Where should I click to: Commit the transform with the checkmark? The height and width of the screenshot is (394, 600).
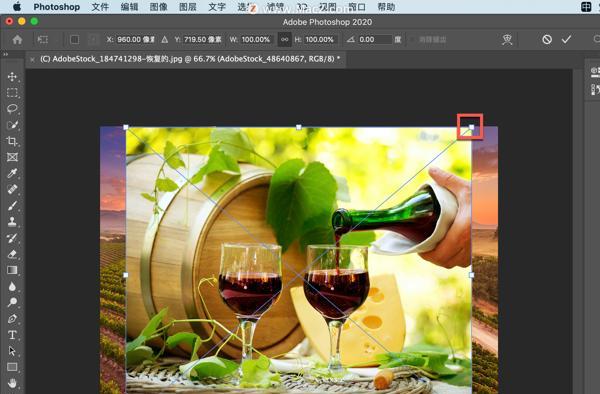pyautogui.click(x=566, y=39)
